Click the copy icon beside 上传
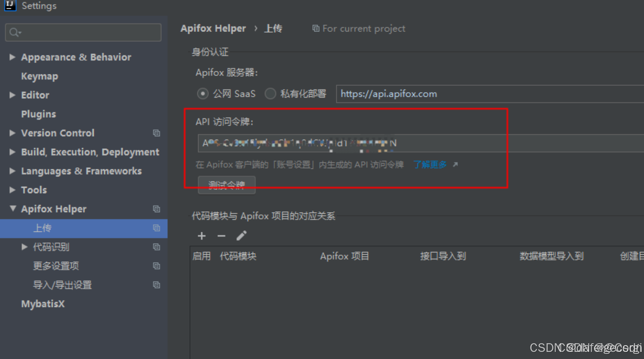 (156, 228)
